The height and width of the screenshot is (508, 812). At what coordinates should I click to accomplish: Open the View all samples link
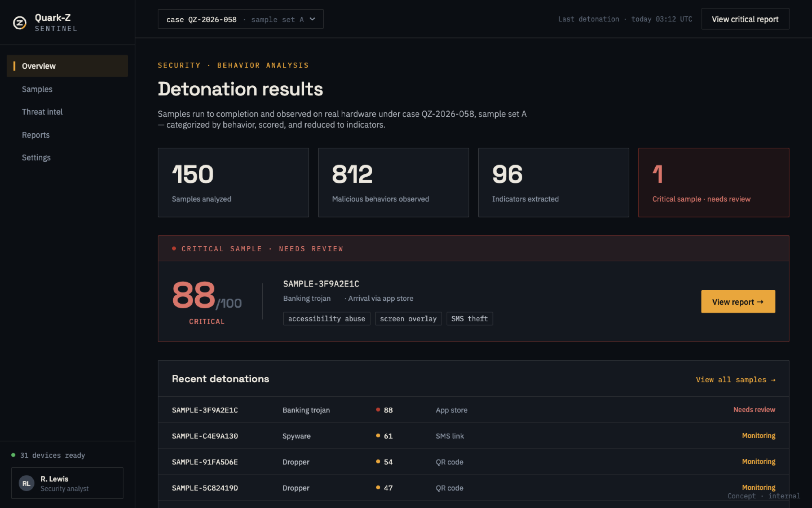pos(735,380)
